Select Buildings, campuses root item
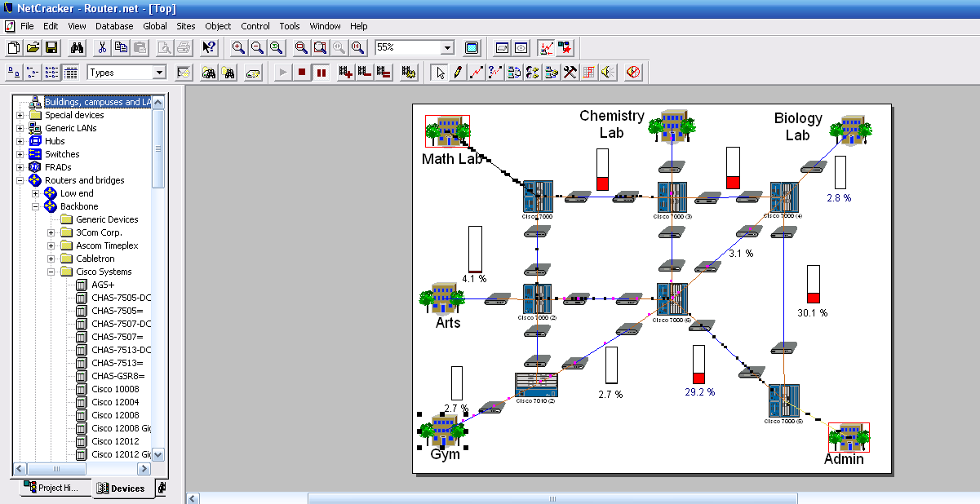Screen dimensions: 980x504 pos(97,102)
